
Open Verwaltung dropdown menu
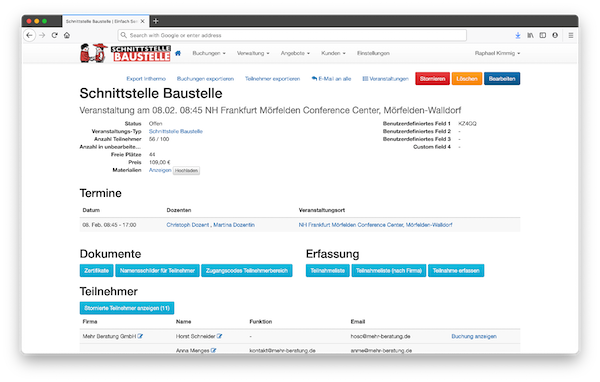(x=253, y=53)
